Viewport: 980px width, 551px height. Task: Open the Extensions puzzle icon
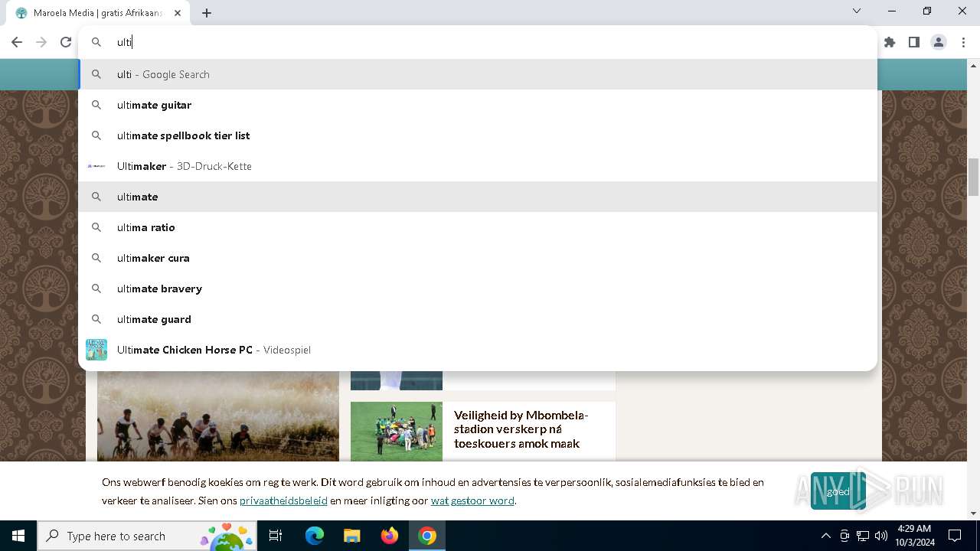[890, 42]
